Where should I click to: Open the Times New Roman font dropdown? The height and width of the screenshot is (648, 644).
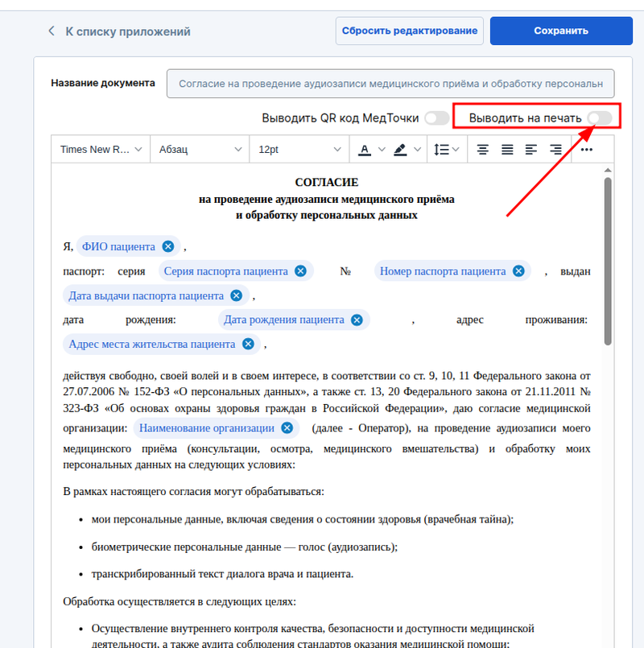click(101, 150)
